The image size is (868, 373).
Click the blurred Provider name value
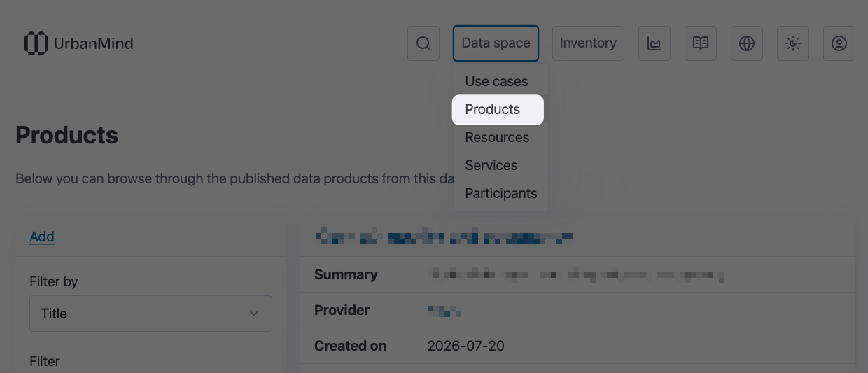pos(444,311)
